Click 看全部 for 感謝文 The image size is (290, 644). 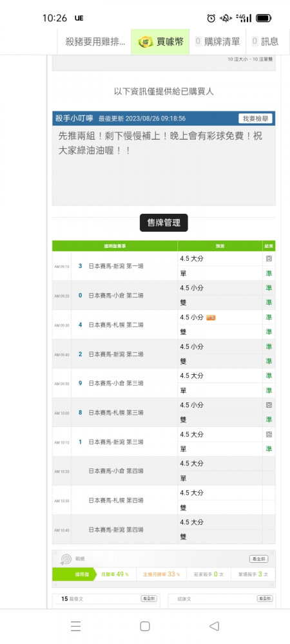264,599
